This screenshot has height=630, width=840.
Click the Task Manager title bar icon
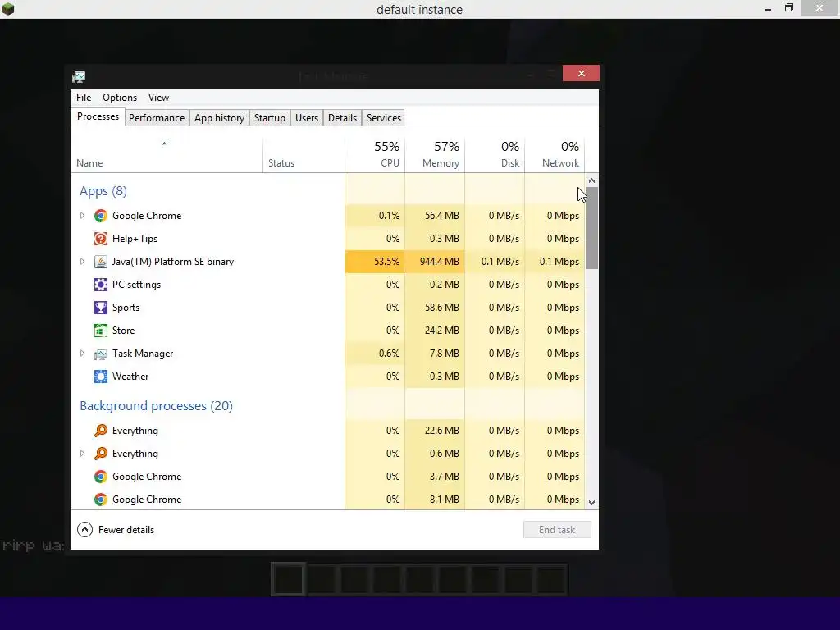click(79, 77)
